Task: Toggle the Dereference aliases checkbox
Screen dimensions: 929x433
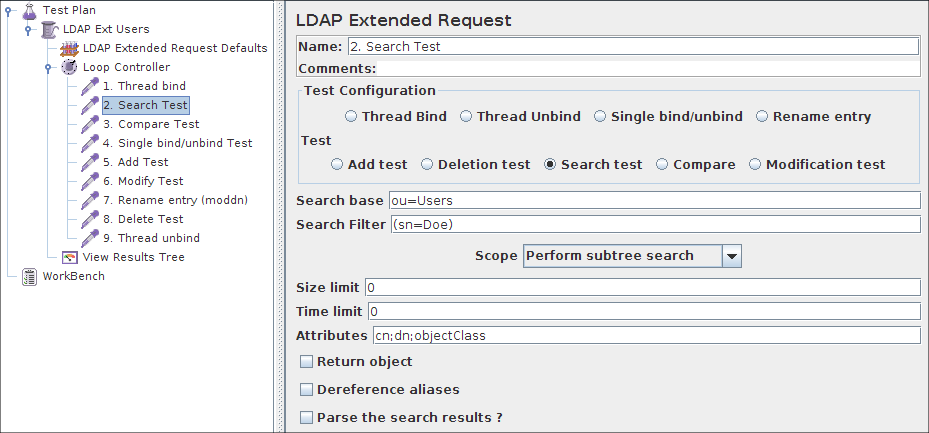Action: (x=307, y=390)
